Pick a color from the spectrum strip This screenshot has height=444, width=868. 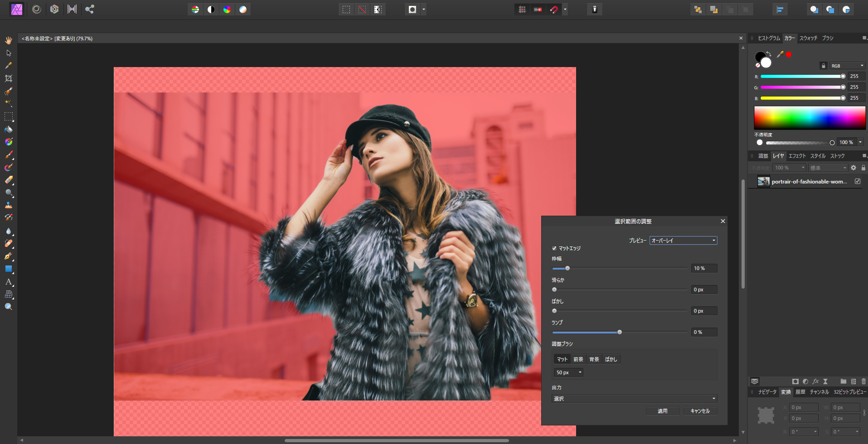click(810, 117)
